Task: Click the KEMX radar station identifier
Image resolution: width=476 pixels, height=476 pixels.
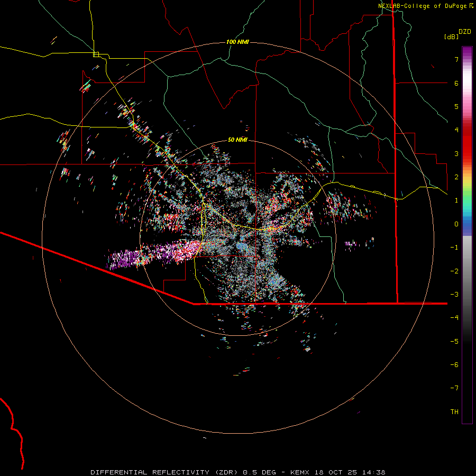Action: click(300, 472)
